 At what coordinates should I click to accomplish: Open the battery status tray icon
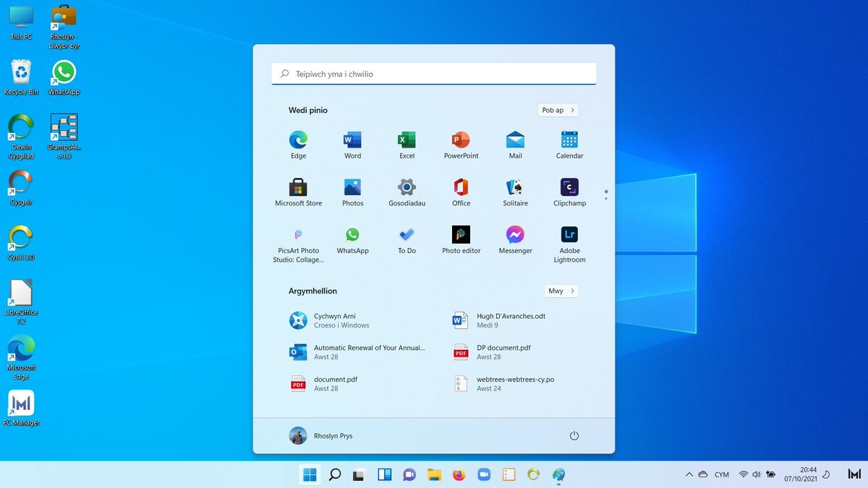[771, 474]
